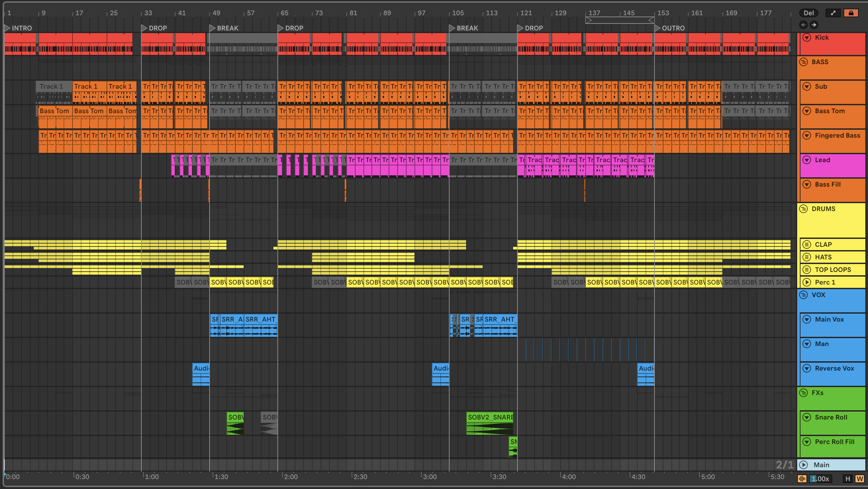Fold the Perc Roll Fill track icon
The width and height of the screenshot is (868, 489).
click(807, 442)
